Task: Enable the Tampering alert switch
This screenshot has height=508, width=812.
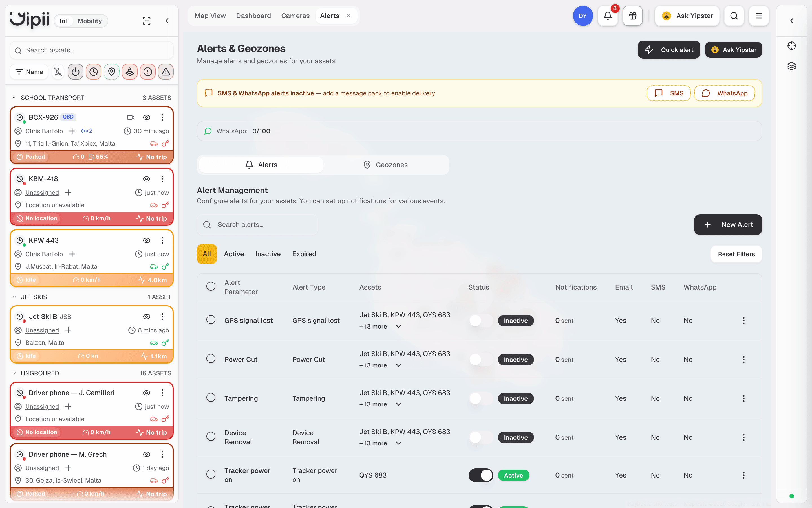Action: (x=481, y=398)
